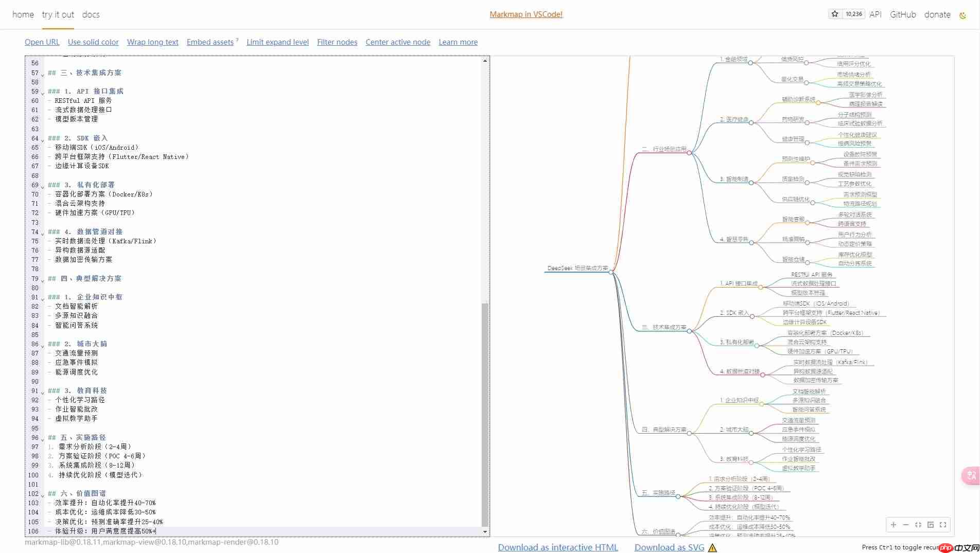This screenshot has height=553, width=980.
Task: Toggle dark mode with the moon icon
Action: click(962, 15)
